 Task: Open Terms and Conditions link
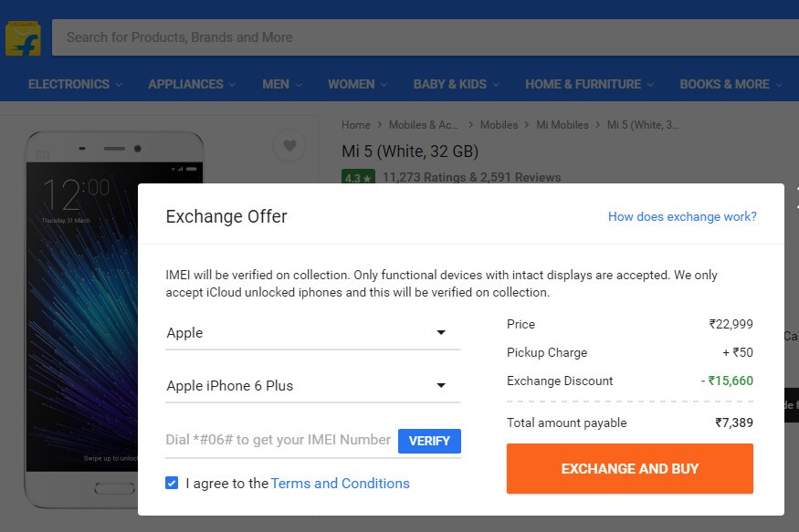(341, 483)
